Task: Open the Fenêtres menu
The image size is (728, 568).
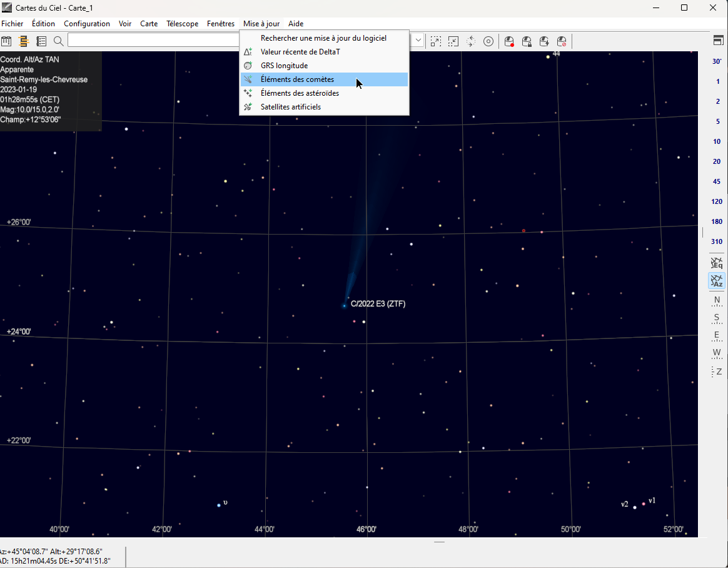Action: coord(221,24)
